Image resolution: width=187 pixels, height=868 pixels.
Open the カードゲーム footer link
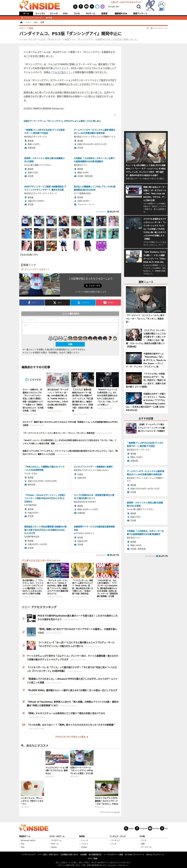coord(146,847)
